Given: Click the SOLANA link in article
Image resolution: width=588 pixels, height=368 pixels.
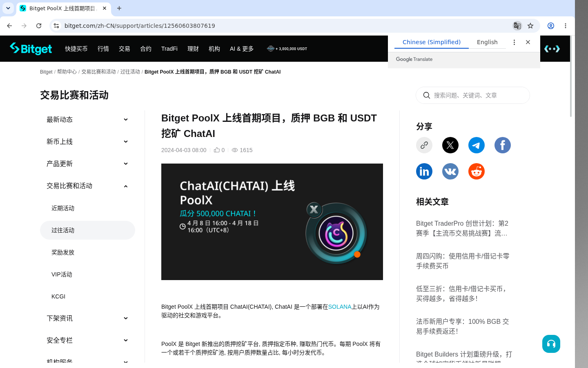Looking at the screenshot, I should tap(340, 307).
